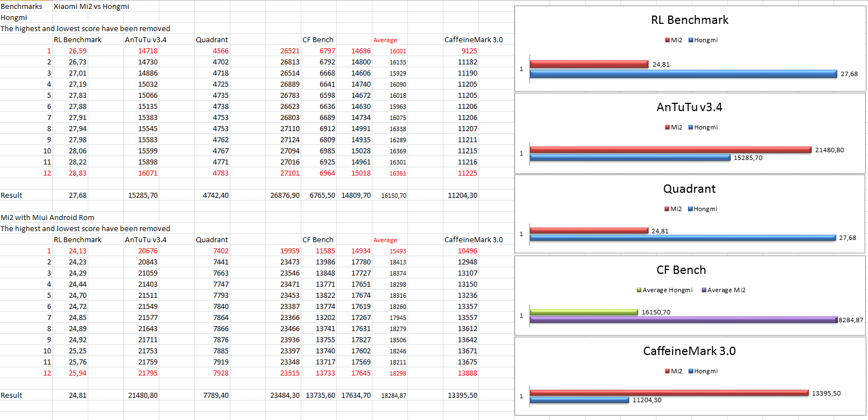Click the red 25,94 Mi2 cell
The width and height of the screenshot is (868, 420).
point(77,373)
